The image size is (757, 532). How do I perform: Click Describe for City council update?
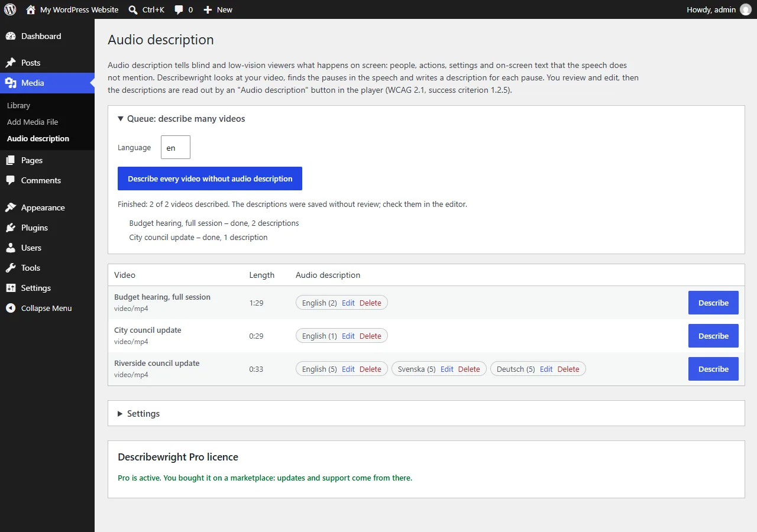713,336
